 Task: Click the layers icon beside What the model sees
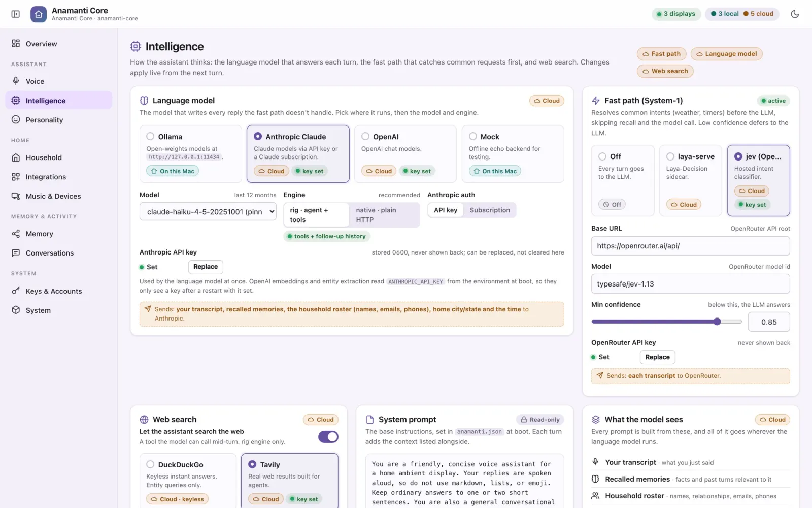596,420
